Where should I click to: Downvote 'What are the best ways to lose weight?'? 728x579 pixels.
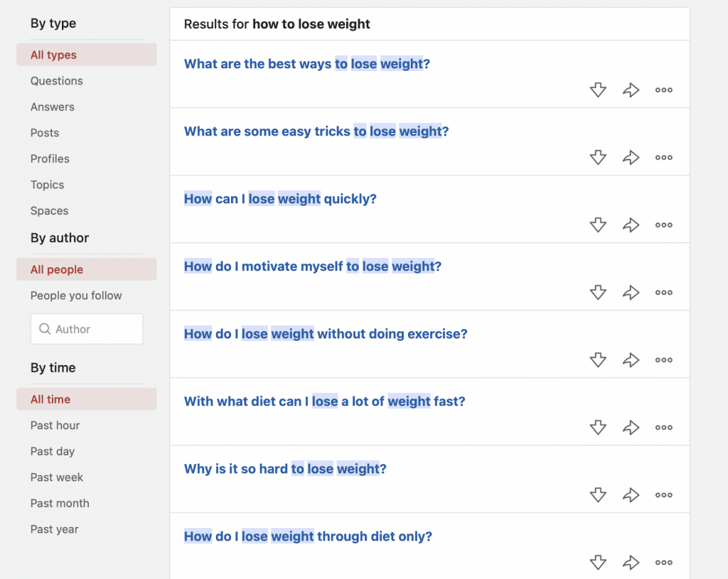pyautogui.click(x=598, y=90)
